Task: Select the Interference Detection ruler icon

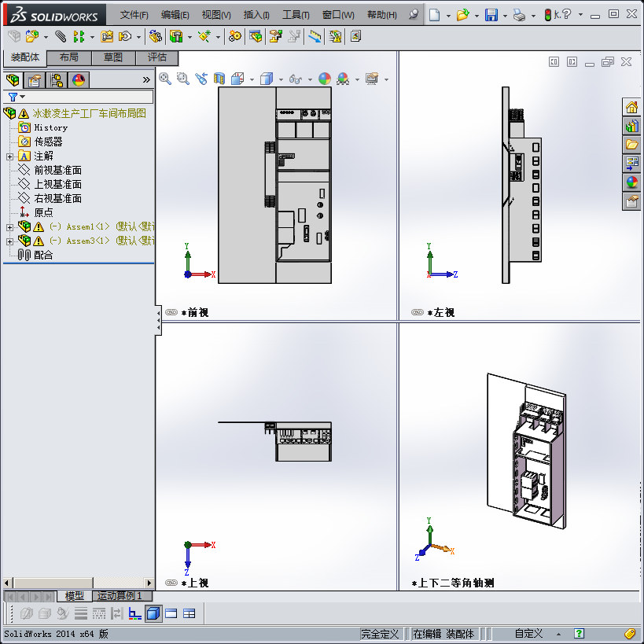Action: pos(315,36)
